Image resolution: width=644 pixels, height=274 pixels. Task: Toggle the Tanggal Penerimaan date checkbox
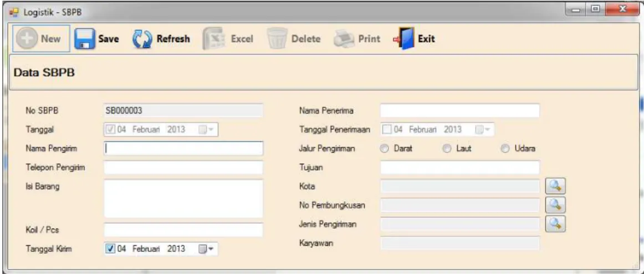[x=387, y=130]
